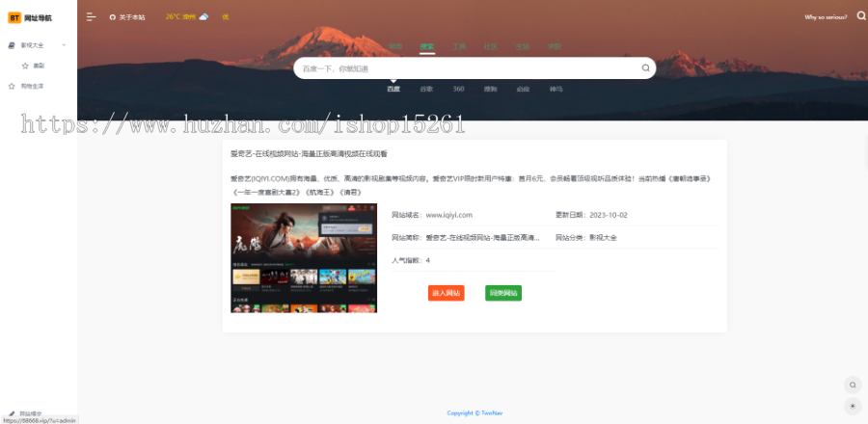
Task: Click the 影视大全 category value in details
Action: tap(603, 238)
